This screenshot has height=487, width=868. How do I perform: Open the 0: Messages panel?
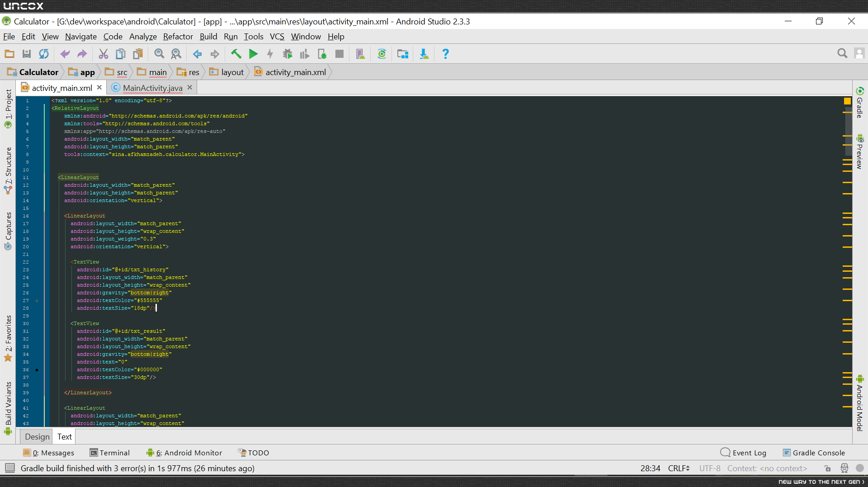[x=48, y=453]
